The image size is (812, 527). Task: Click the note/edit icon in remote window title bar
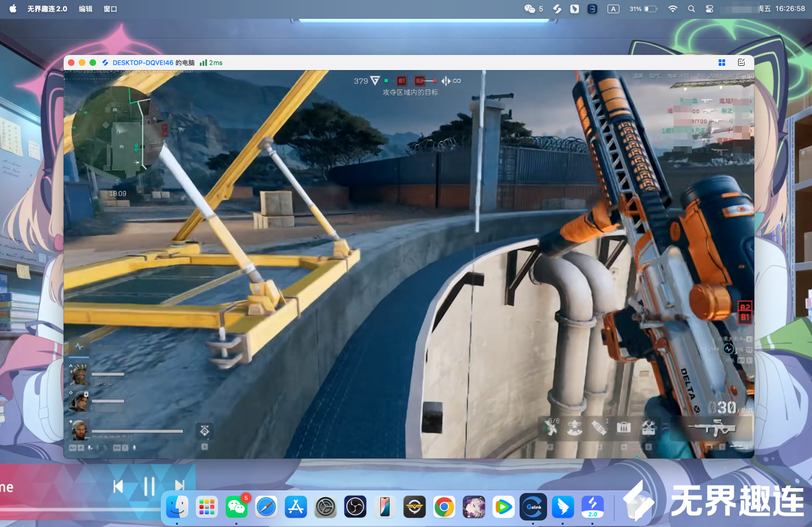pos(741,63)
